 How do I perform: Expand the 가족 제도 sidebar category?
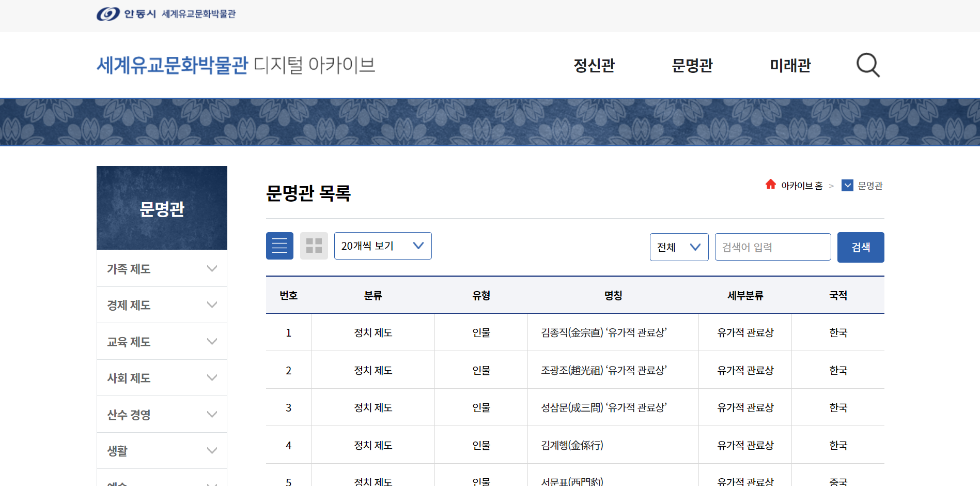click(x=162, y=269)
